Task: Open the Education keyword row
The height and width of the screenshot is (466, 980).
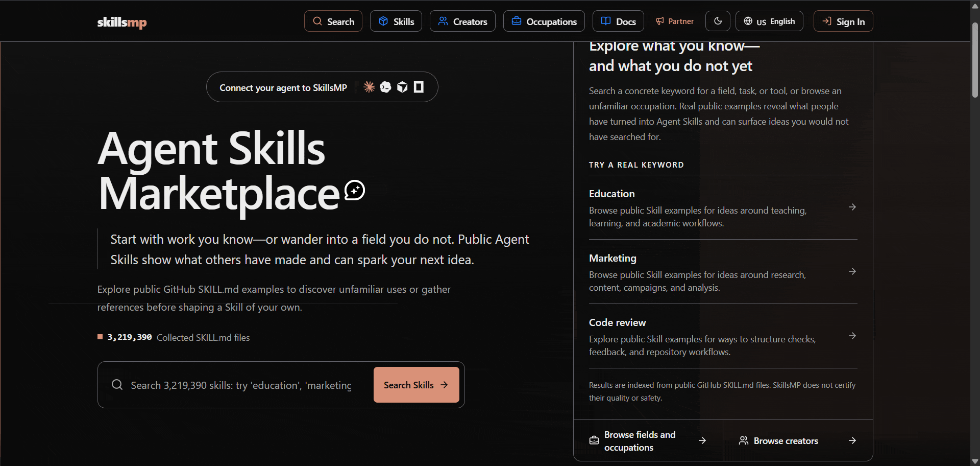Action: pos(723,207)
